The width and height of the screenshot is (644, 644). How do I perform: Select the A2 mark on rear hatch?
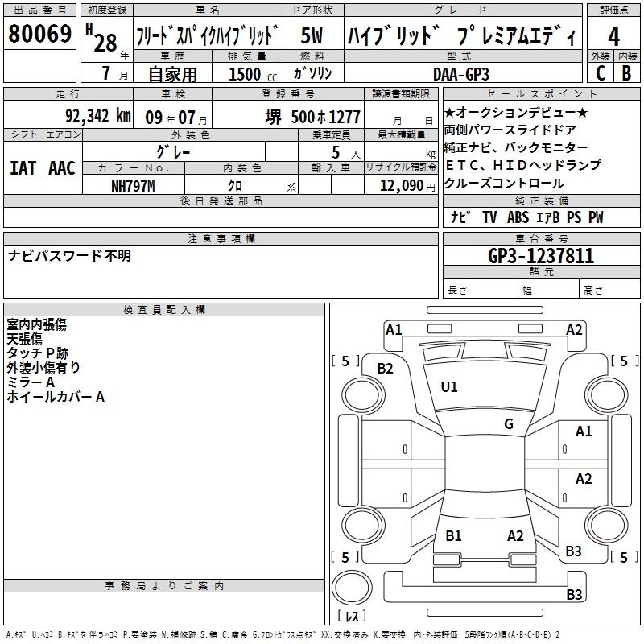515,536
